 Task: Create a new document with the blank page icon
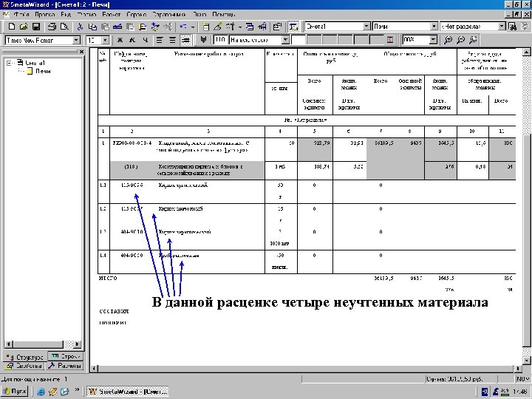12,27
